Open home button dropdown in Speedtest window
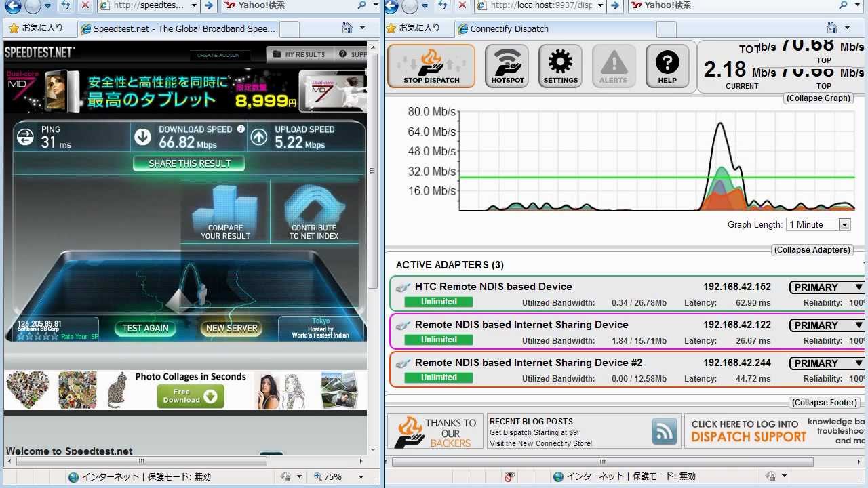 click(x=363, y=28)
